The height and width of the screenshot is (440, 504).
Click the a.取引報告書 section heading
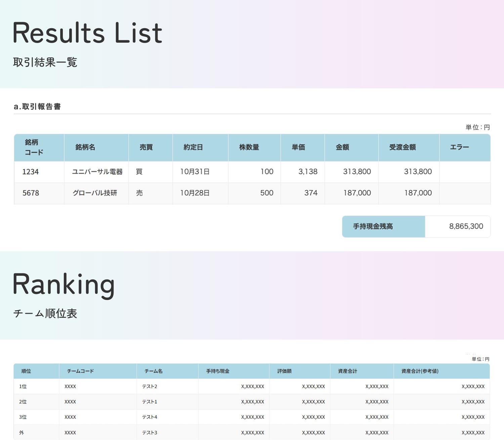[37, 107]
